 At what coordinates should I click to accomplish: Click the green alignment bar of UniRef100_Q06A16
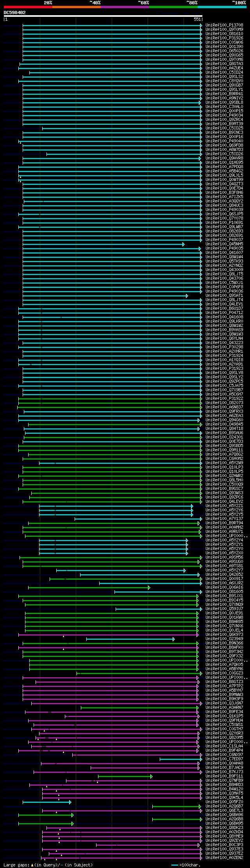click(89, 588)
